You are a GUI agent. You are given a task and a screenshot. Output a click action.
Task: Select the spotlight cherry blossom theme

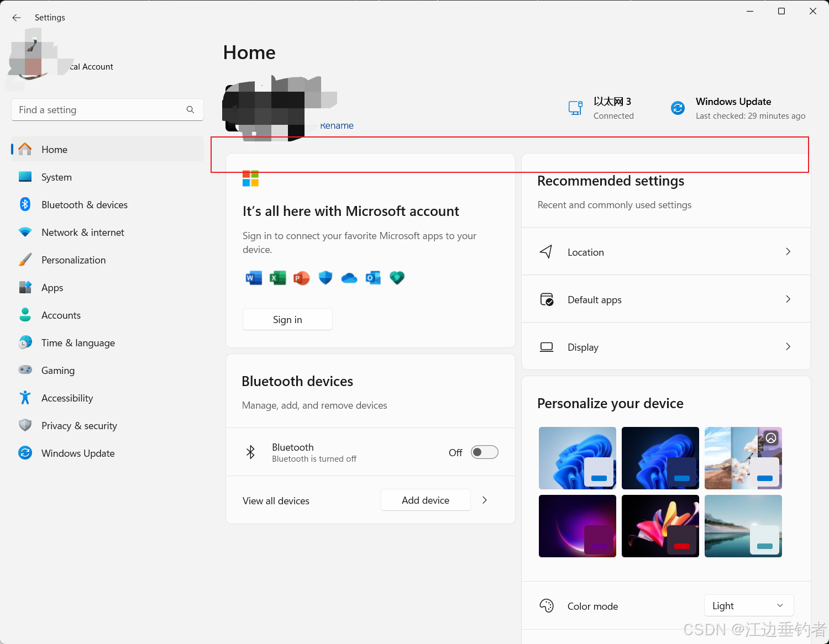[x=743, y=458]
